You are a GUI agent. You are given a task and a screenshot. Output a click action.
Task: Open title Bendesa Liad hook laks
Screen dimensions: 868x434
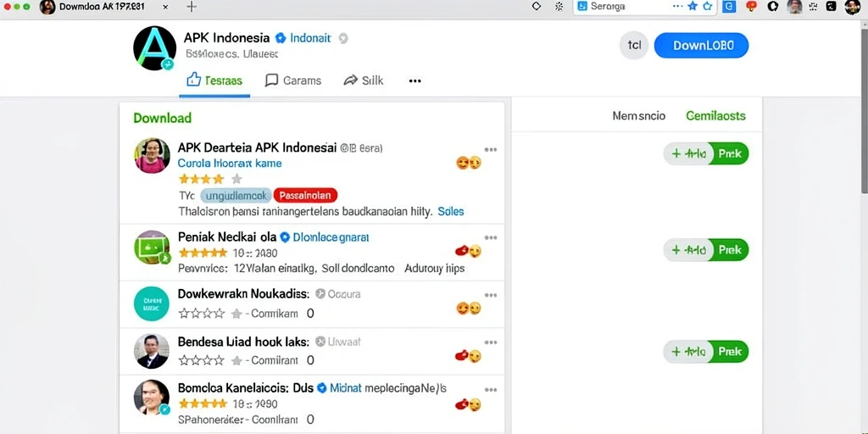tap(243, 342)
